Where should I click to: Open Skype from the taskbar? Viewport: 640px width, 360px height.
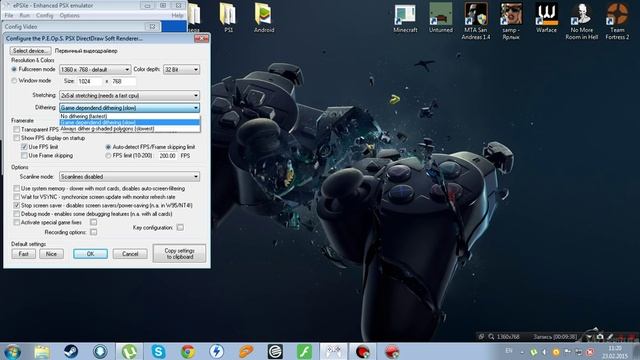pos(158,351)
